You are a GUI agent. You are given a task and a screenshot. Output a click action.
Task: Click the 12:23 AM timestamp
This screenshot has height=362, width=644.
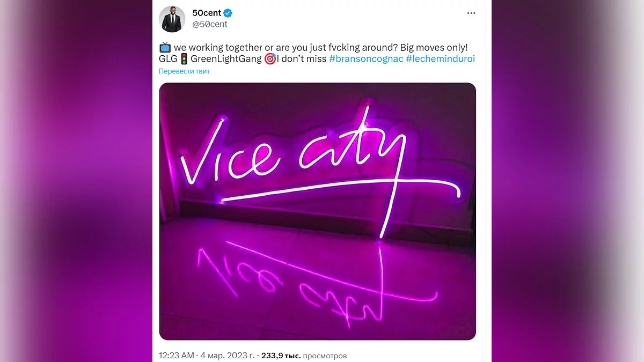point(177,355)
